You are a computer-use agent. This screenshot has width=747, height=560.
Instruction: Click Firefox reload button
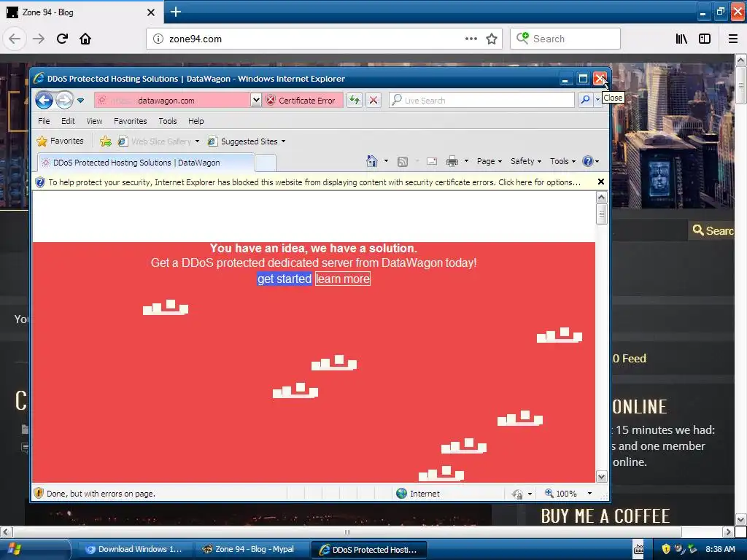(x=62, y=39)
